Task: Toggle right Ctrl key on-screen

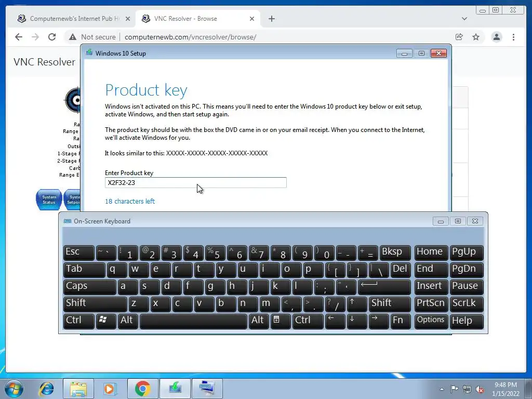Action: pyautogui.click(x=308, y=321)
